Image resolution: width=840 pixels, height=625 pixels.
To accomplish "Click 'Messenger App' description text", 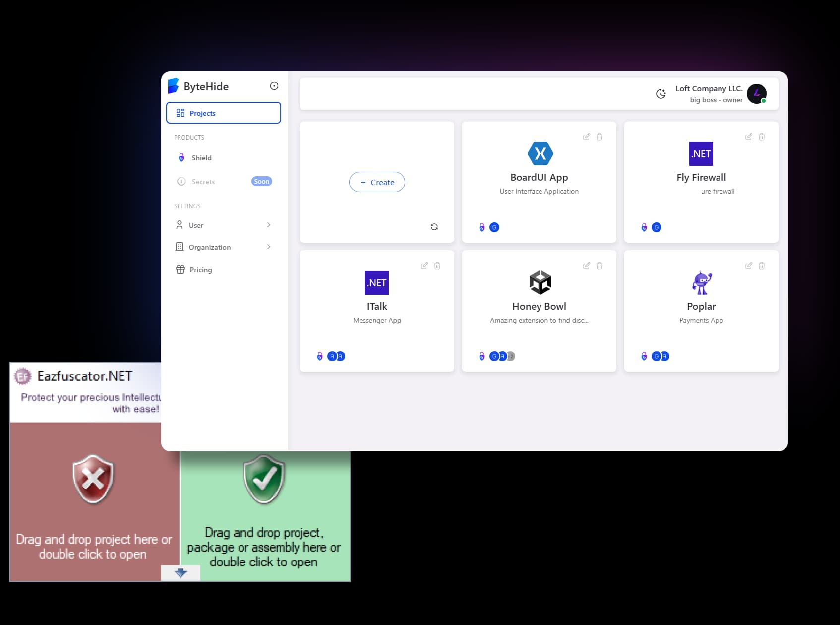I will 377,320.
